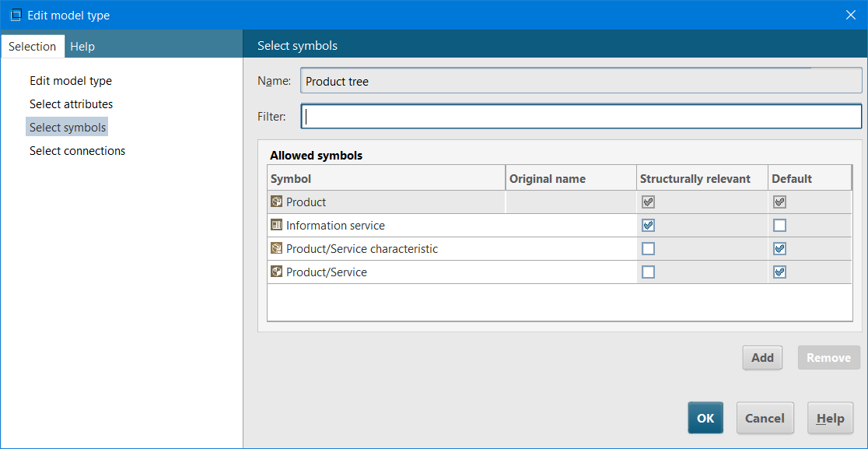This screenshot has height=449, width=868.
Task: Switch to the Help tab
Action: [x=82, y=46]
